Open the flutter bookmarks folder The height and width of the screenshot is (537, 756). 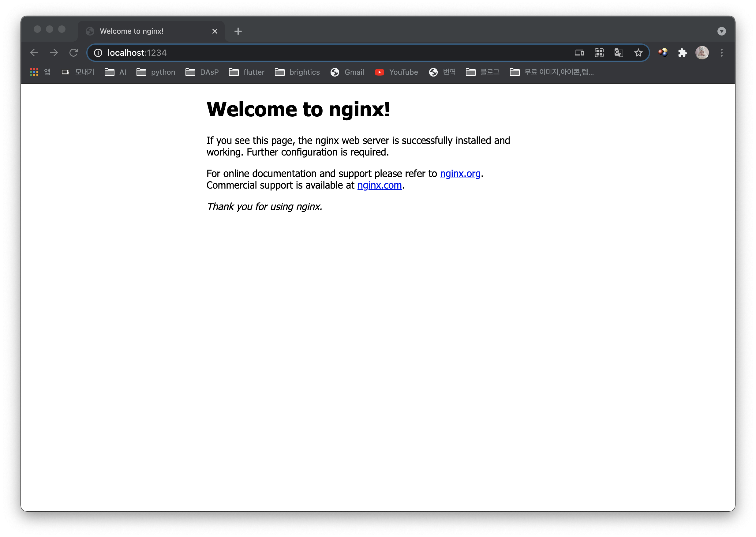click(247, 72)
